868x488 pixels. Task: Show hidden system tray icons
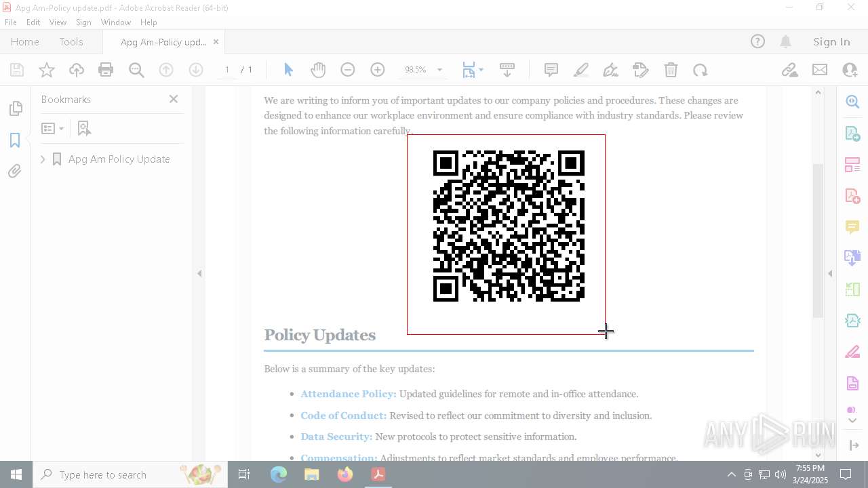(731, 474)
